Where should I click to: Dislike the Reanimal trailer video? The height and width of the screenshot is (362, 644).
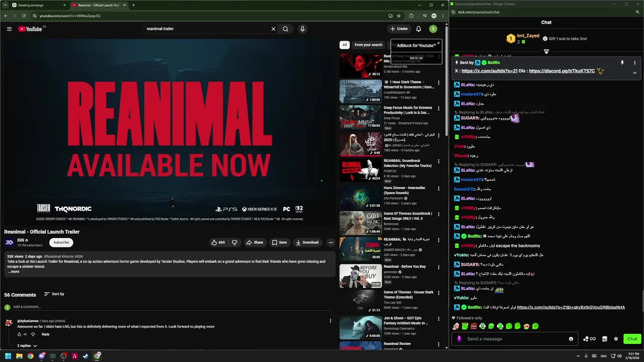click(x=234, y=242)
